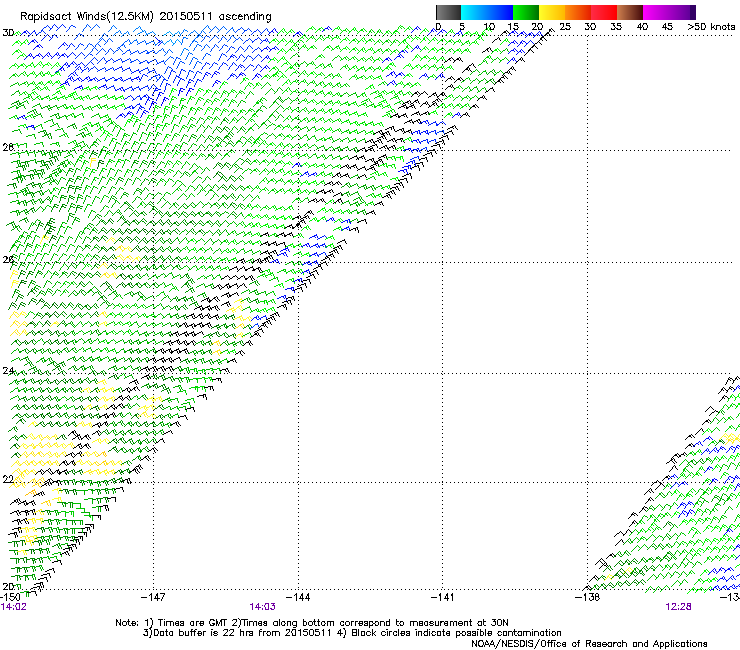Click the yellow 20-25 knots color swatch

pos(552,12)
